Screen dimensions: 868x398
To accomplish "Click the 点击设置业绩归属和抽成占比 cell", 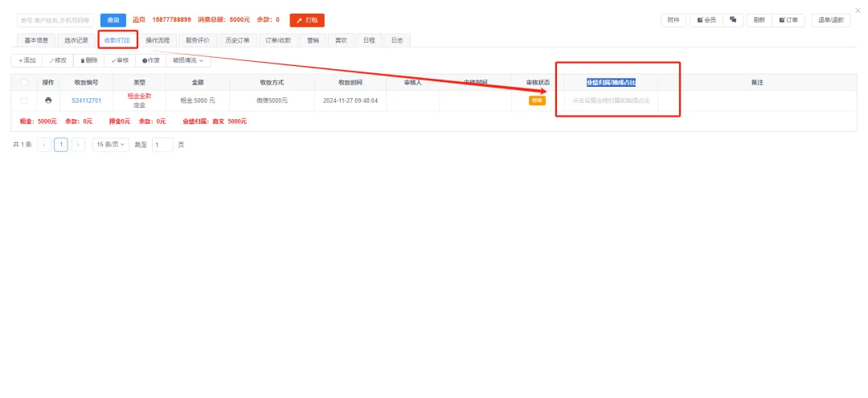I will tap(611, 101).
